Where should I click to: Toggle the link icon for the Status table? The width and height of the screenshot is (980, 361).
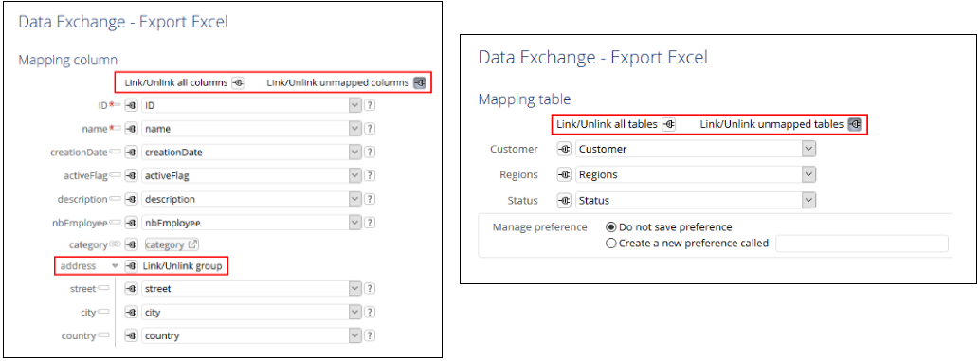564,201
